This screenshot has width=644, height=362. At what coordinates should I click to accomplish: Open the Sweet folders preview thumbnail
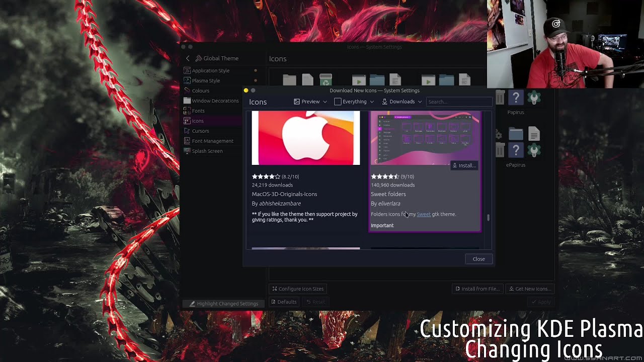425,138
